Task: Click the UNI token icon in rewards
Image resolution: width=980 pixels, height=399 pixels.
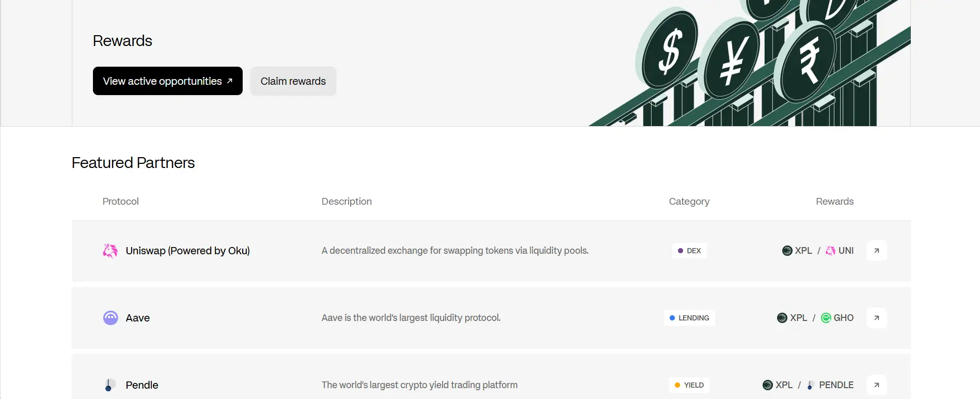Action: (x=830, y=251)
